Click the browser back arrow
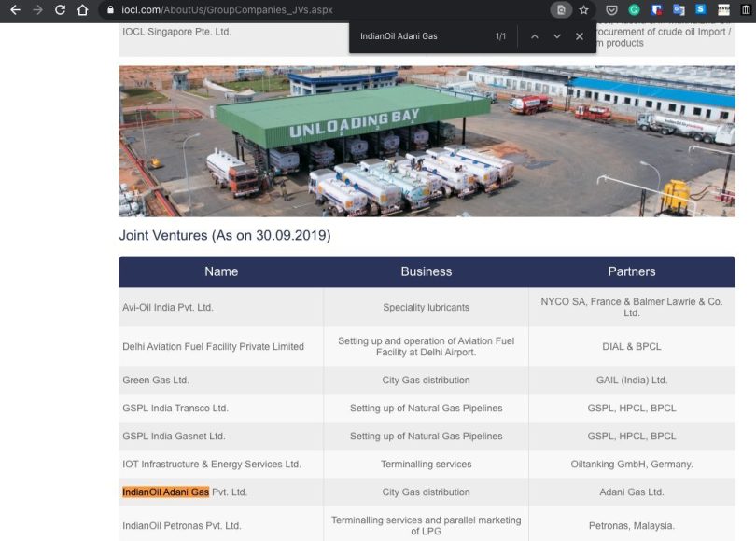Viewport: 756px width, 541px height. (14, 10)
